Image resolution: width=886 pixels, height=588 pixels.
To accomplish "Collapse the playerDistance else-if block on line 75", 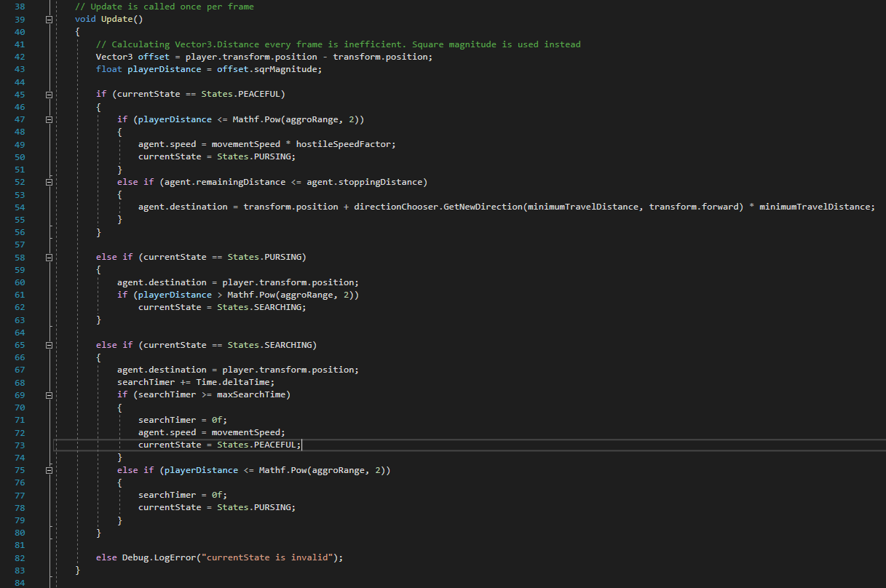I will coord(49,469).
